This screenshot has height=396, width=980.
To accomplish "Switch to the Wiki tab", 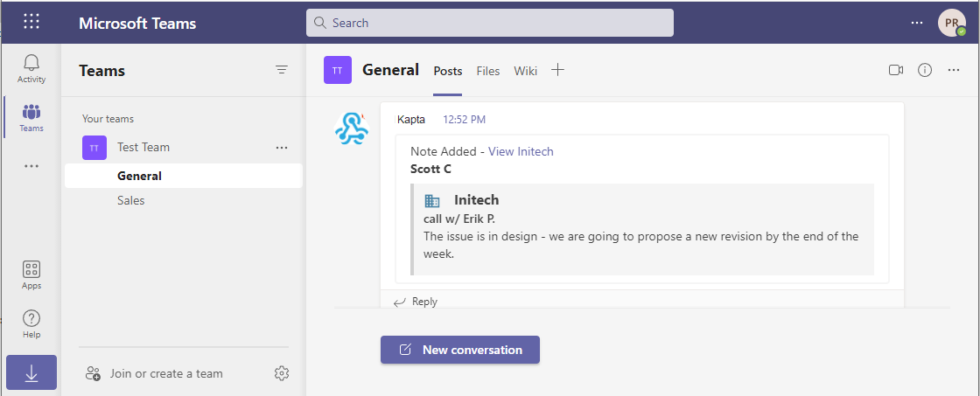I will pos(526,71).
